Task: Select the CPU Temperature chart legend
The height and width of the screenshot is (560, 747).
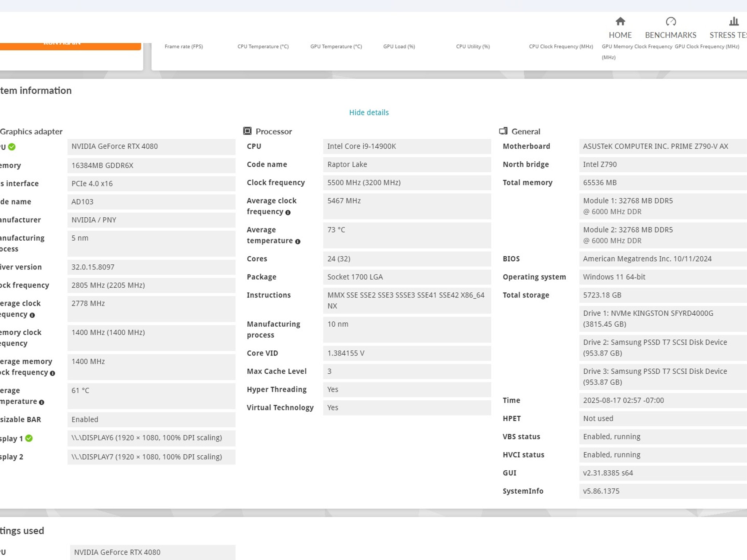Action: 263,46
